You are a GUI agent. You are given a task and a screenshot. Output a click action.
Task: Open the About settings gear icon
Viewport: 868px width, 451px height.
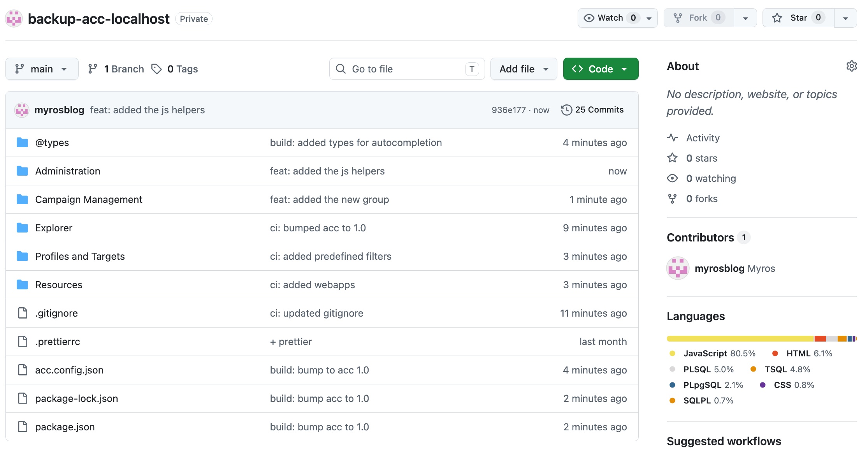click(x=851, y=66)
